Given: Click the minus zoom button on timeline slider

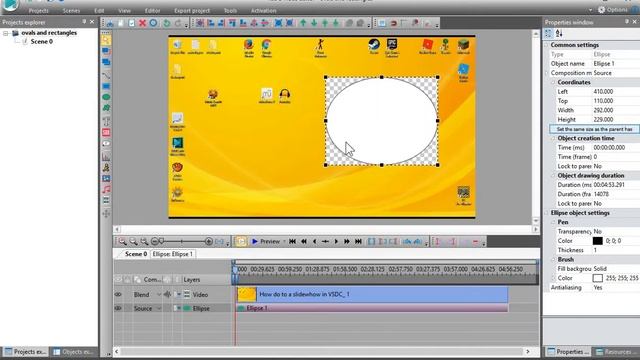Looking at the screenshot, I should pyautogui.click(x=154, y=242).
